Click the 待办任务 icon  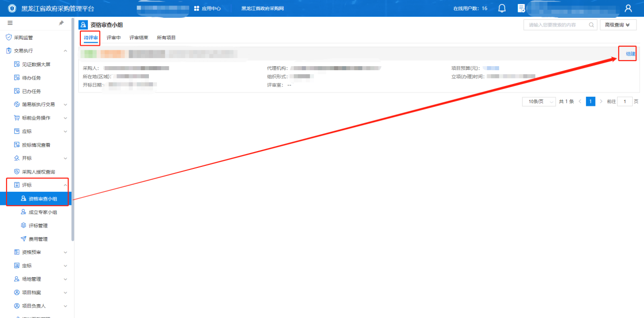click(x=17, y=78)
